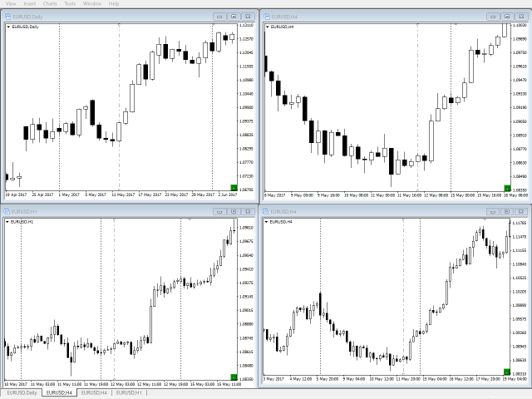Open the Help menu

(114, 3)
